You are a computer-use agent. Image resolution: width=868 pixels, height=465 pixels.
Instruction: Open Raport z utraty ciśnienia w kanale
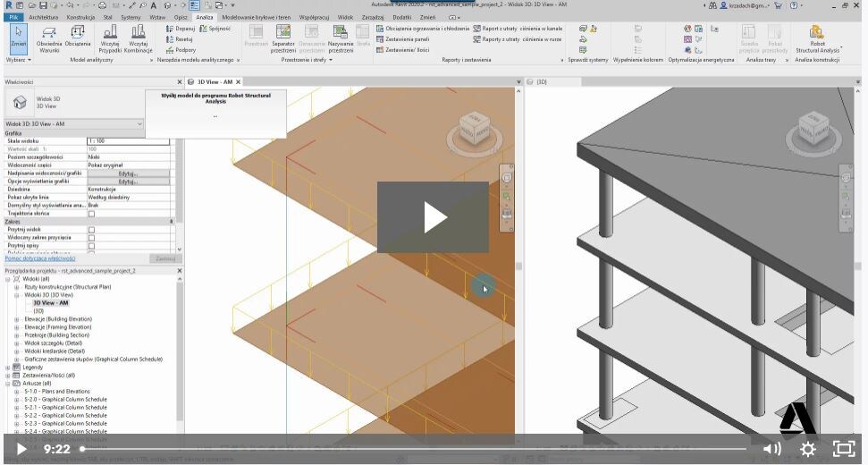pos(518,29)
